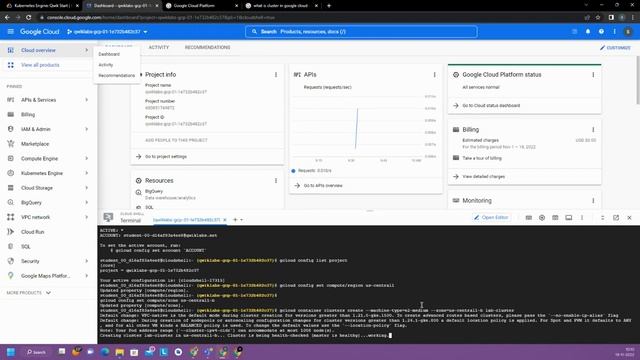Open the Cloud Shell more options menu
Viewport: 640px width, 360px height.
pos(582,218)
